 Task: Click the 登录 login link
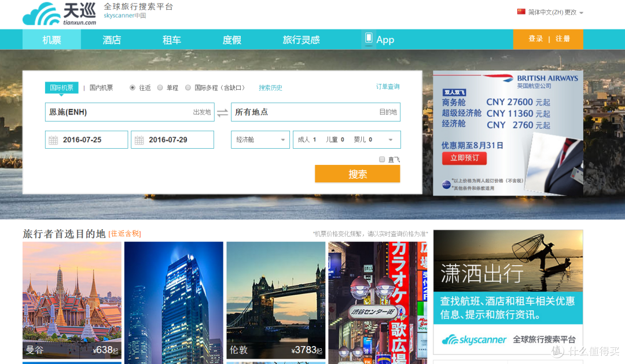tap(536, 39)
